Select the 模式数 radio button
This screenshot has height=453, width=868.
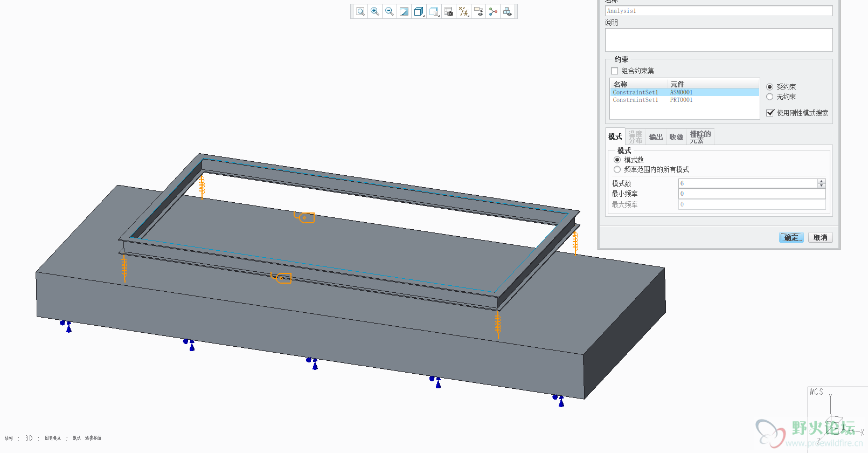coord(617,160)
